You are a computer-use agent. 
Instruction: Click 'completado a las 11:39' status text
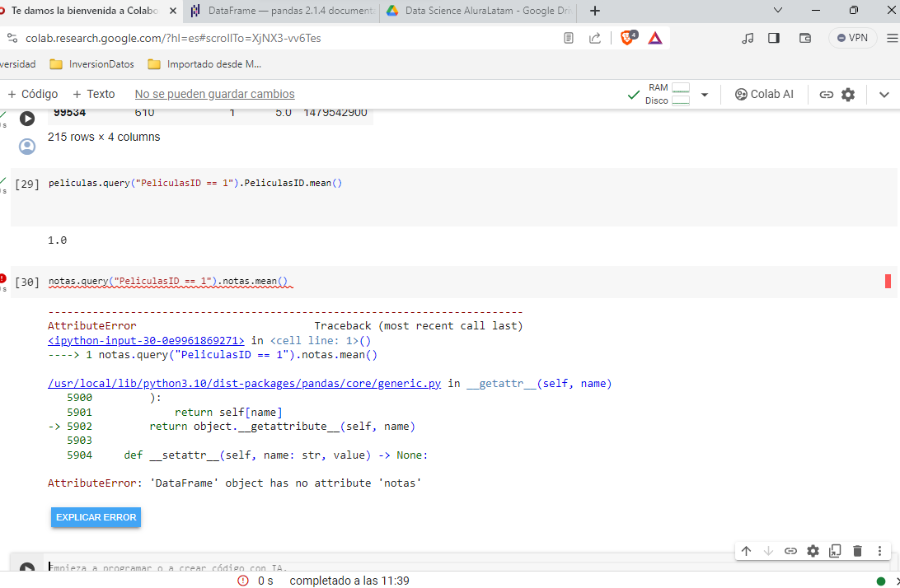pyautogui.click(x=349, y=581)
